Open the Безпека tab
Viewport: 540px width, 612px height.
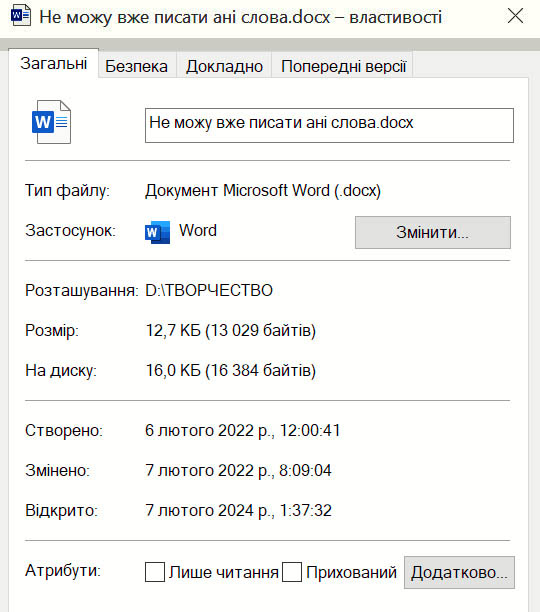click(137, 66)
